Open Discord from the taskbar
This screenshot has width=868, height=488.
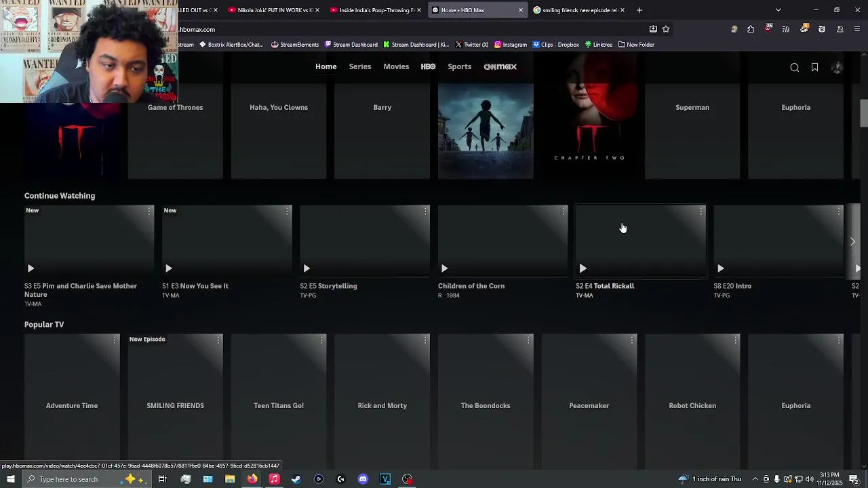363,479
